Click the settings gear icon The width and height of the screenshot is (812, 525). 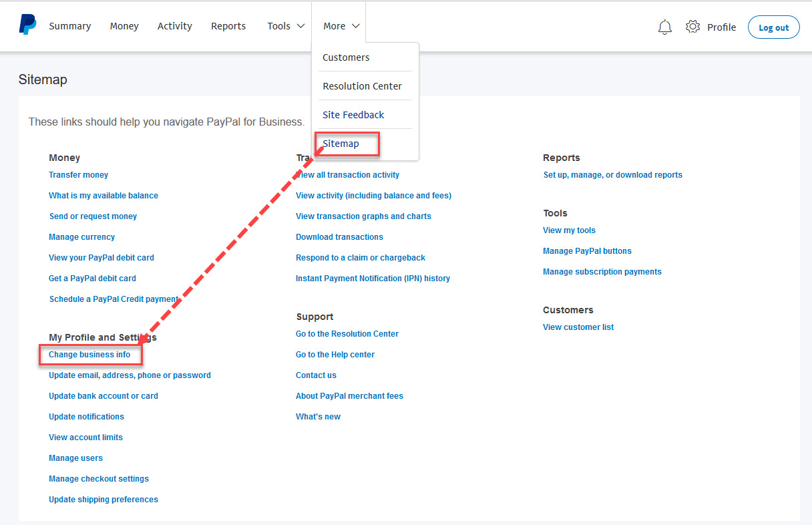(x=692, y=27)
